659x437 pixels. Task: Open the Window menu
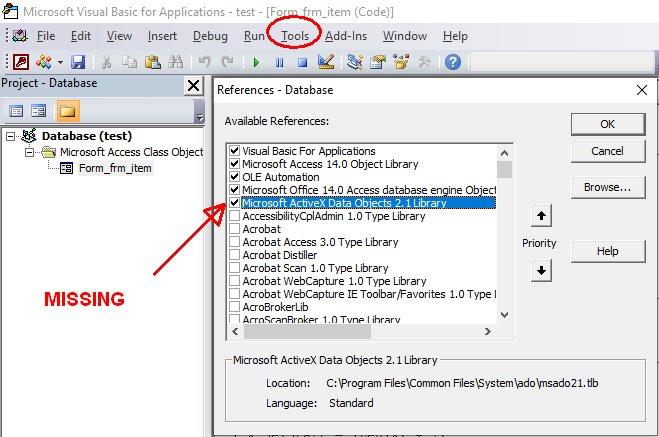point(405,36)
